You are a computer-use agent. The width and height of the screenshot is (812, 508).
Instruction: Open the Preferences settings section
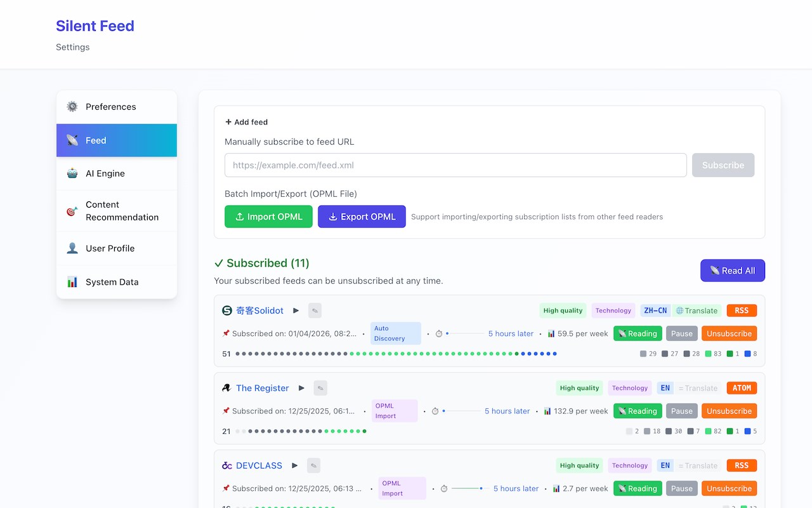pyautogui.click(x=117, y=107)
